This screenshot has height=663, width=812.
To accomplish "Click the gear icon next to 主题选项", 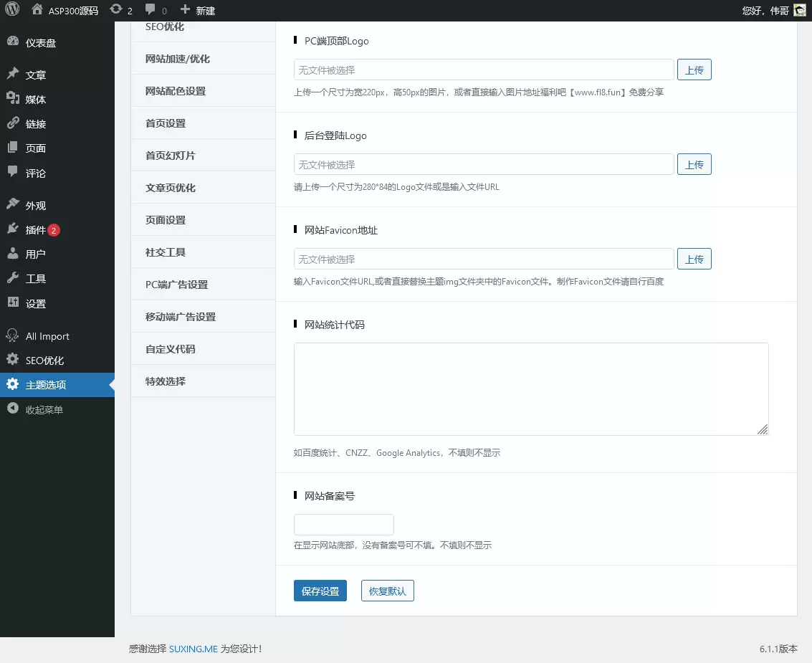I will point(13,383).
